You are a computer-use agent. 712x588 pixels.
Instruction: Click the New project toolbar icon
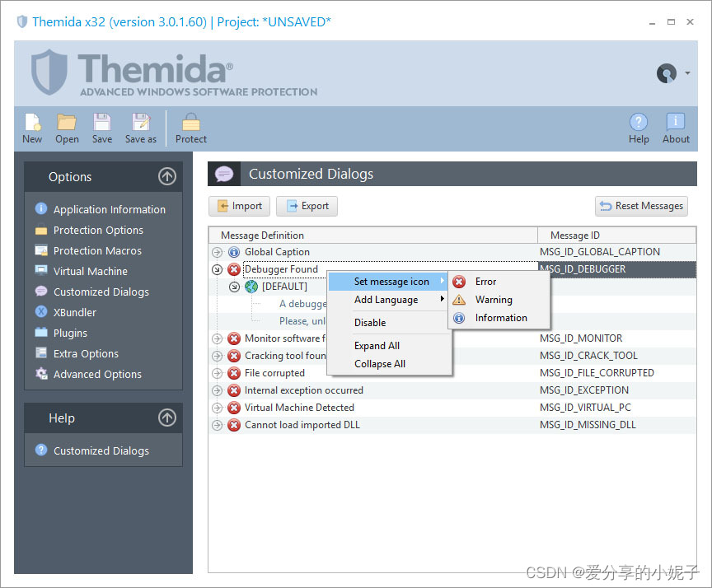32,128
